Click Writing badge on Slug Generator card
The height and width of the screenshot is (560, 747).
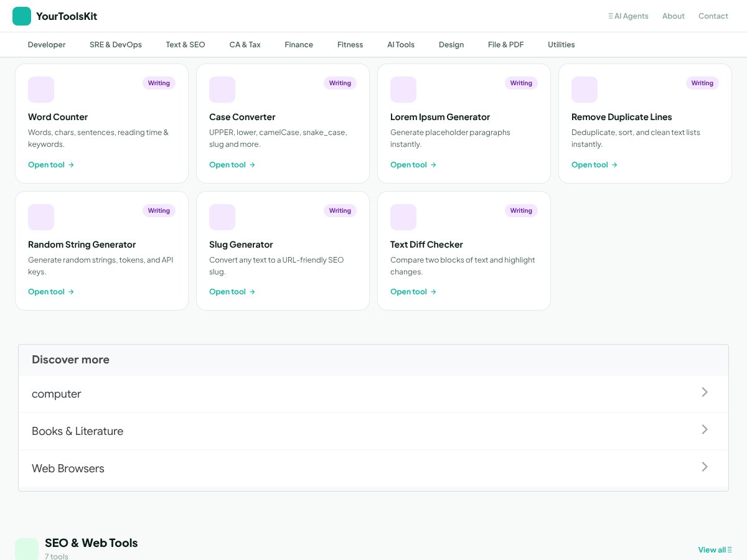(340, 210)
